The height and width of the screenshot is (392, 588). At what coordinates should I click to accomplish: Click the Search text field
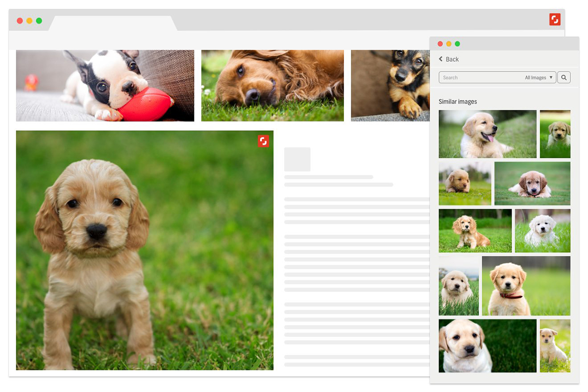tap(480, 77)
